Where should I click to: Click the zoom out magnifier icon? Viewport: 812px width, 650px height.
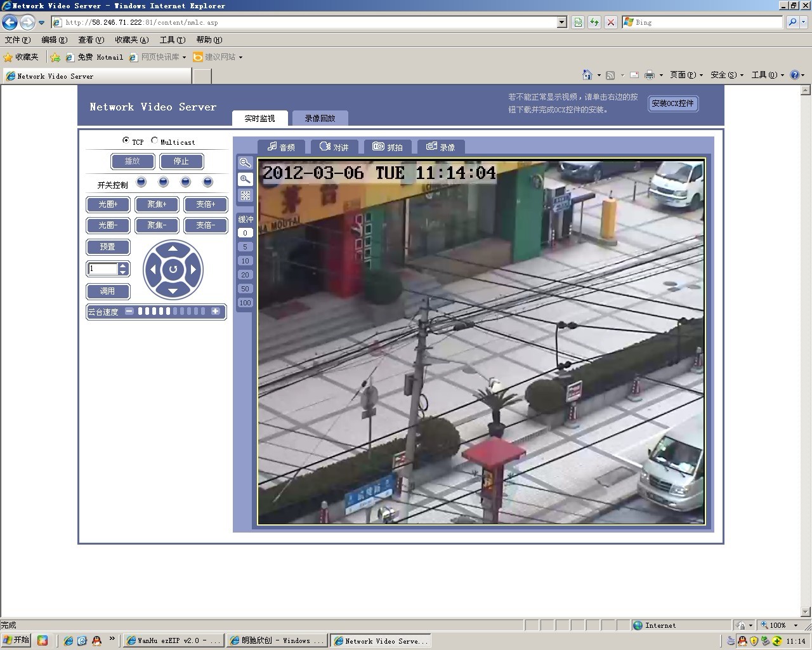point(245,163)
